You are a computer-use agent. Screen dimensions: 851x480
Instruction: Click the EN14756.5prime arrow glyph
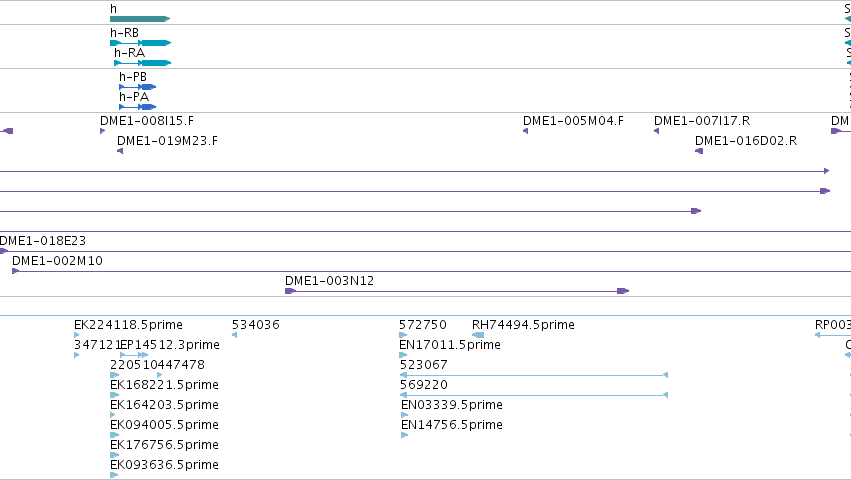404,435
